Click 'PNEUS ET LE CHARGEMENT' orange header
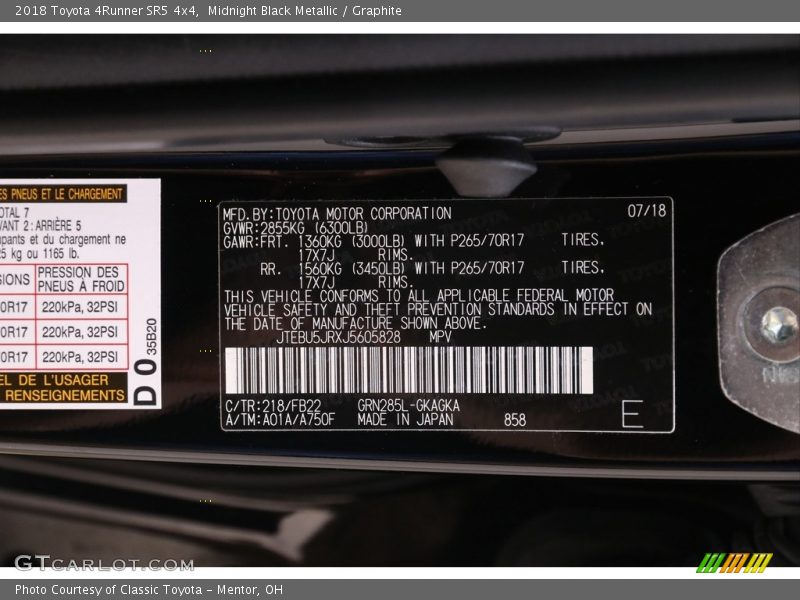The width and height of the screenshot is (800, 600). point(66,194)
